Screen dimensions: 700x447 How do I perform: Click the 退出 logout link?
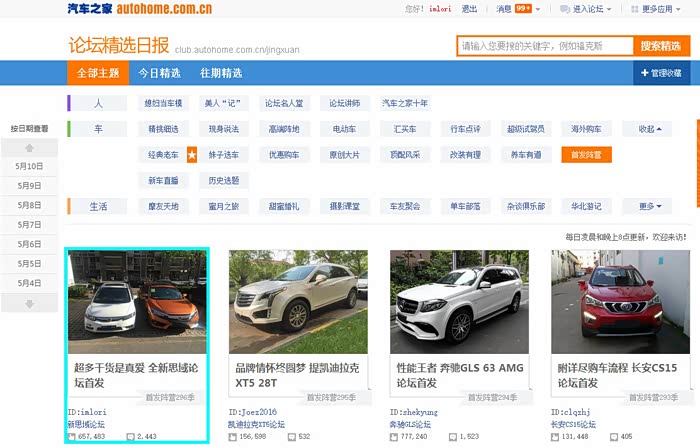469,9
